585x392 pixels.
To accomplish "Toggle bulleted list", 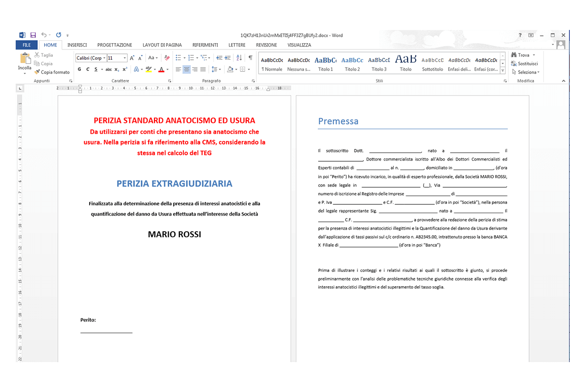I will click(x=178, y=58).
